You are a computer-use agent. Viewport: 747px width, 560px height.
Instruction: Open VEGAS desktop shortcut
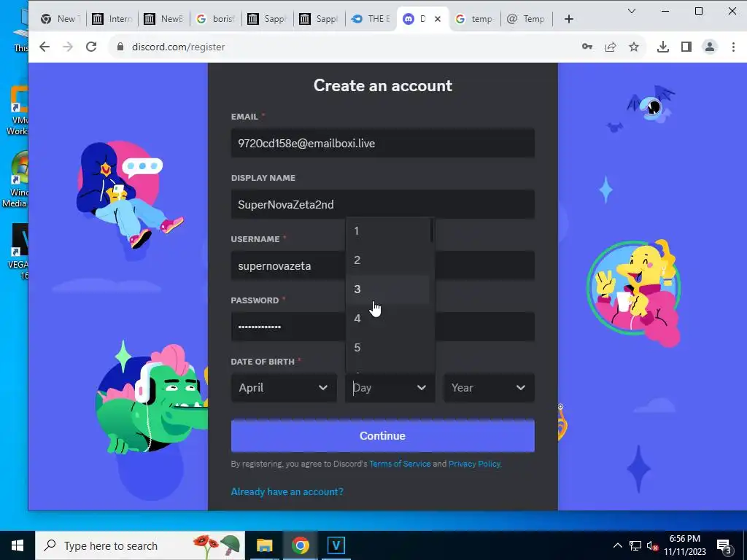coord(18,251)
